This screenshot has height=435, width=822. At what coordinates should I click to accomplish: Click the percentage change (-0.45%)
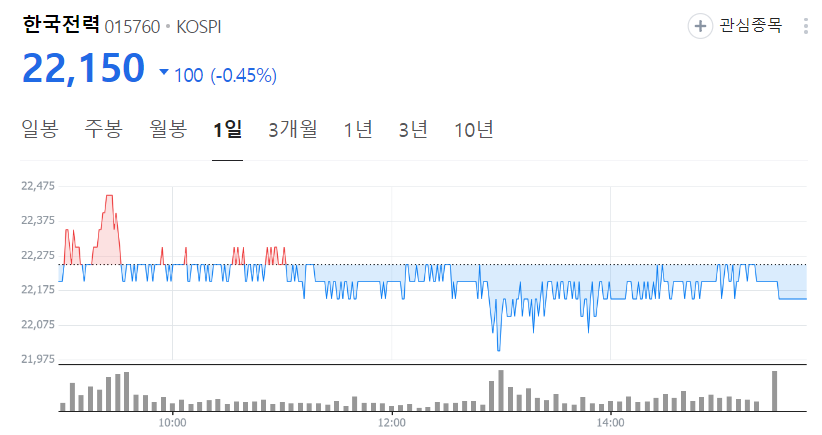coord(244,75)
